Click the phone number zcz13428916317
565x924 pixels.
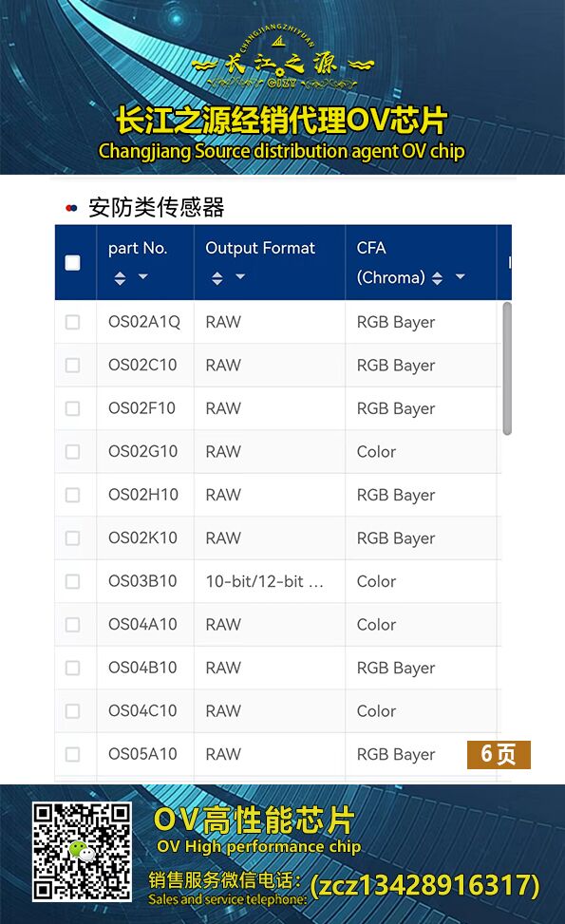point(424,885)
